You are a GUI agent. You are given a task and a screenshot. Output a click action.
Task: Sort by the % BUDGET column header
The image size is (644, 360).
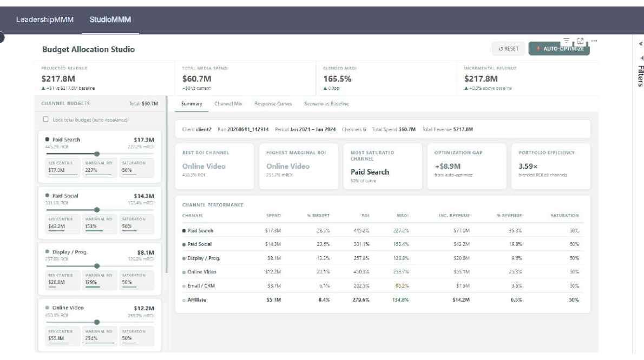[318, 216]
